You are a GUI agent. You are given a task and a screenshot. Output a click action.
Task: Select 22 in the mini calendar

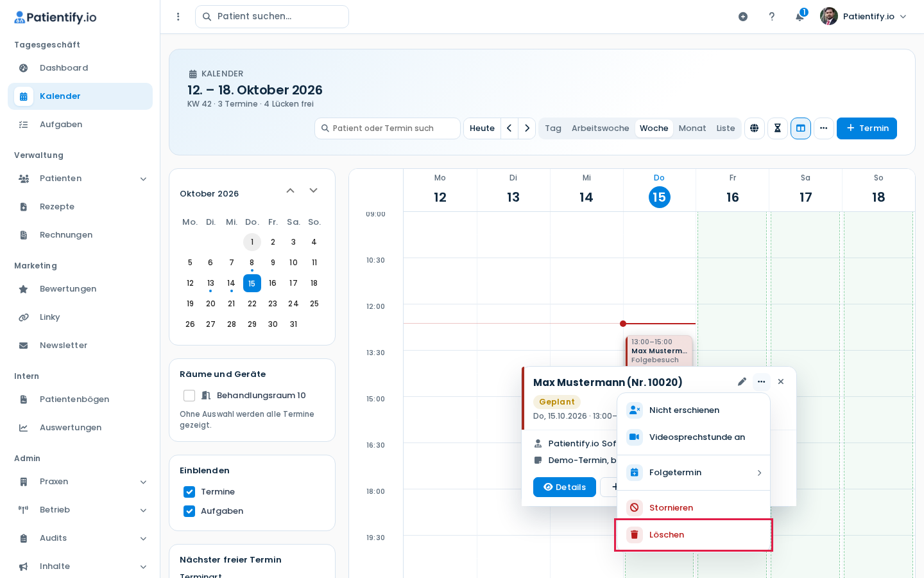pos(252,304)
